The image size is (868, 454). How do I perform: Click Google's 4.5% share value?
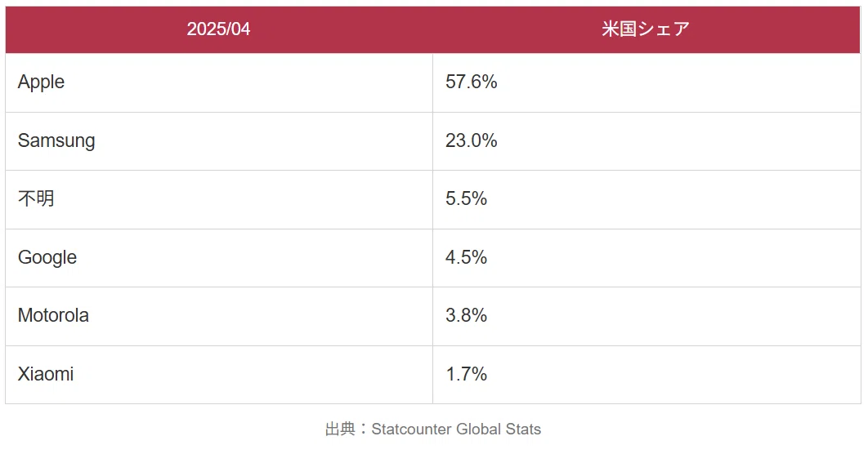point(466,257)
